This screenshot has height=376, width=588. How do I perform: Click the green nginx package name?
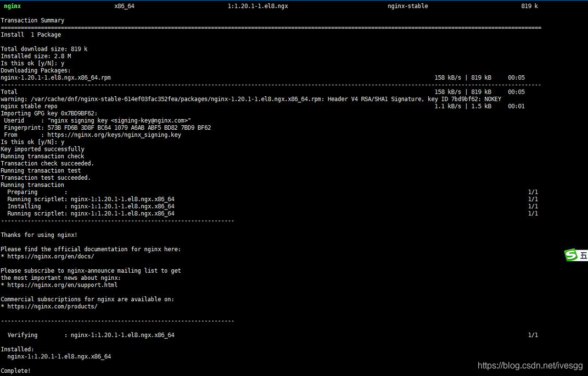click(13, 6)
